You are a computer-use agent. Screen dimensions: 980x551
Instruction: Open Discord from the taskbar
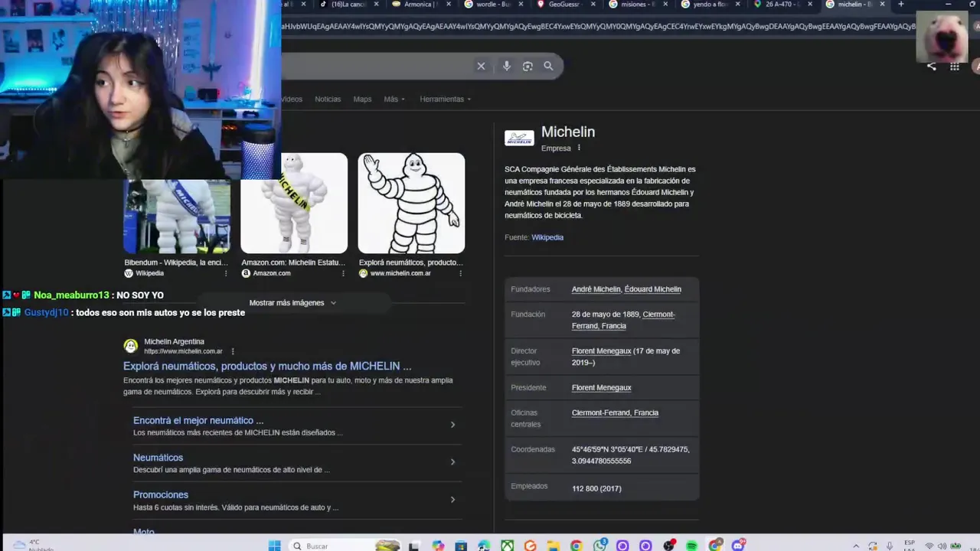739,546
